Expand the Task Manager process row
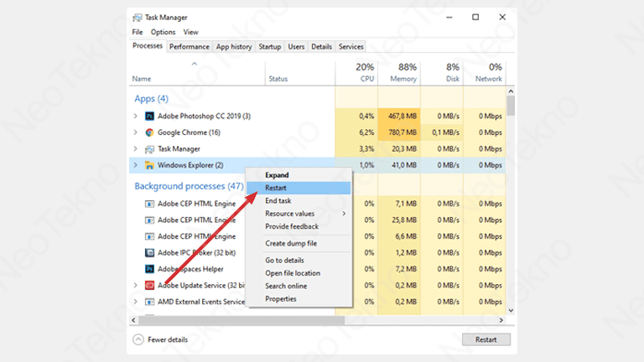 coord(136,149)
